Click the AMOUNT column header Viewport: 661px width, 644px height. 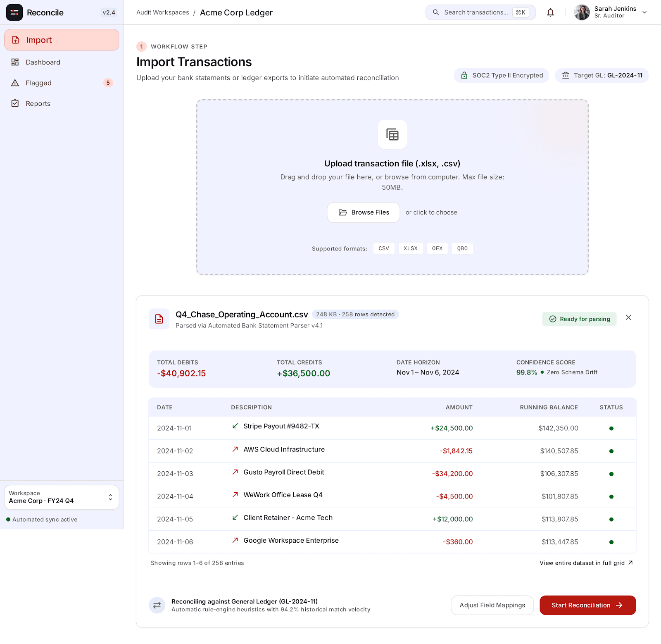[x=459, y=407]
